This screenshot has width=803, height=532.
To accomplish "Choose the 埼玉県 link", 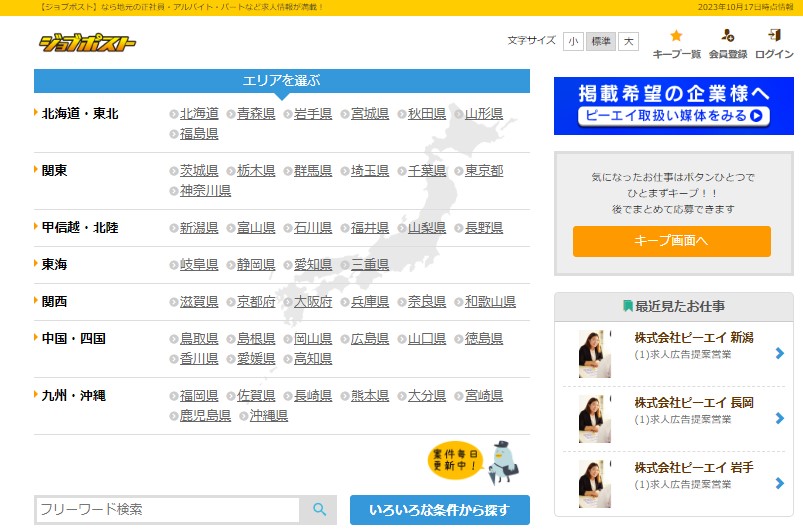I will click(370, 171).
